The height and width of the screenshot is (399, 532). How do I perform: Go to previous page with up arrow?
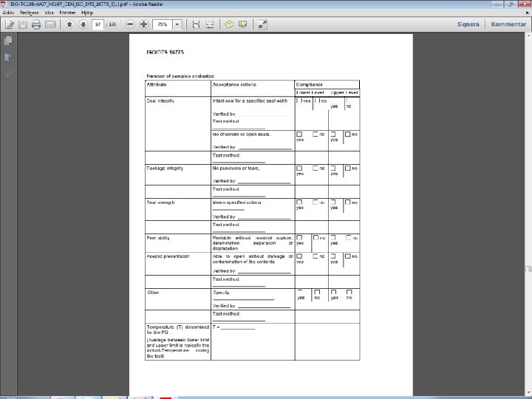pos(69,24)
